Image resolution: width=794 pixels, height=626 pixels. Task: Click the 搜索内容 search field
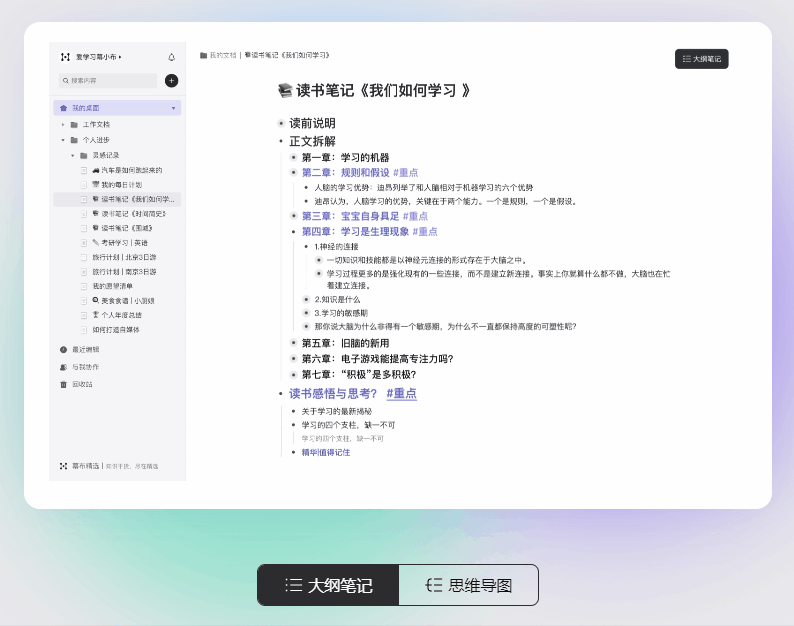point(108,81)
